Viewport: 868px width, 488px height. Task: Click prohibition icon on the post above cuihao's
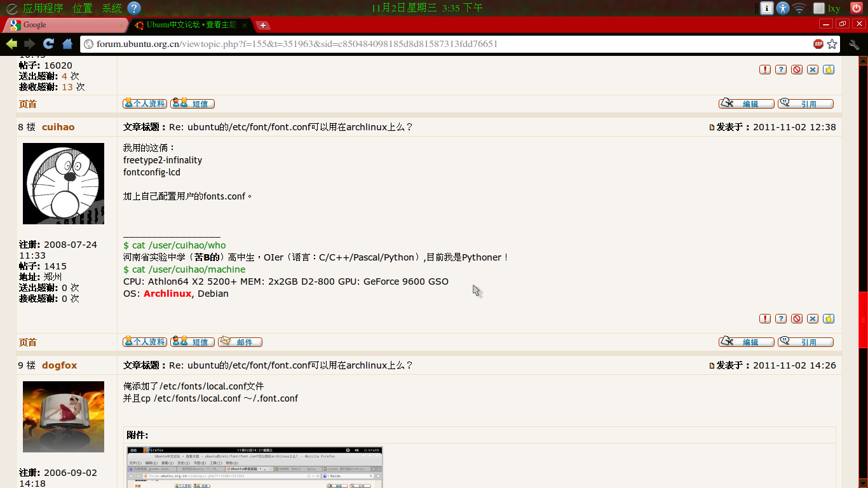point(797,70)
